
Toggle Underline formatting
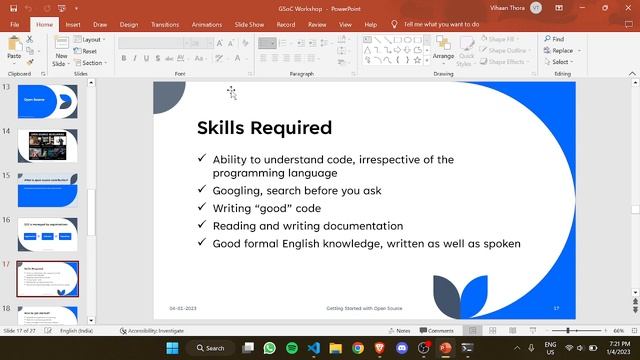click(x=146, y=58)
